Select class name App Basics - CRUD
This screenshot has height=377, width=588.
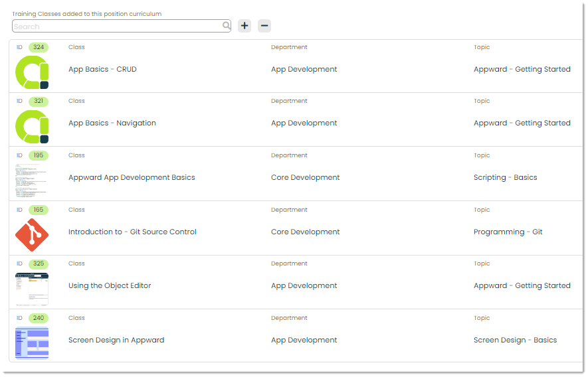click(x=102, y=69)
